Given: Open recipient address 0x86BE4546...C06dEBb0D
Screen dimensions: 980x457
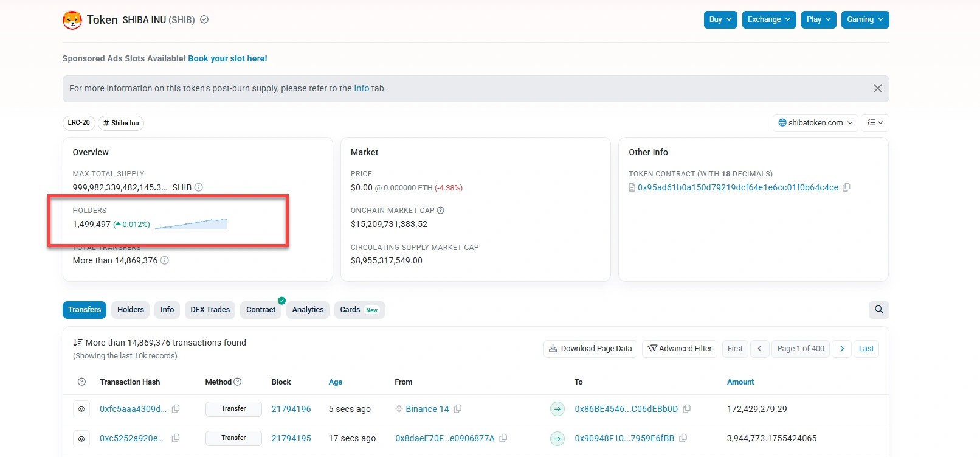Looking at the screenshot, I should pos(626,409).
